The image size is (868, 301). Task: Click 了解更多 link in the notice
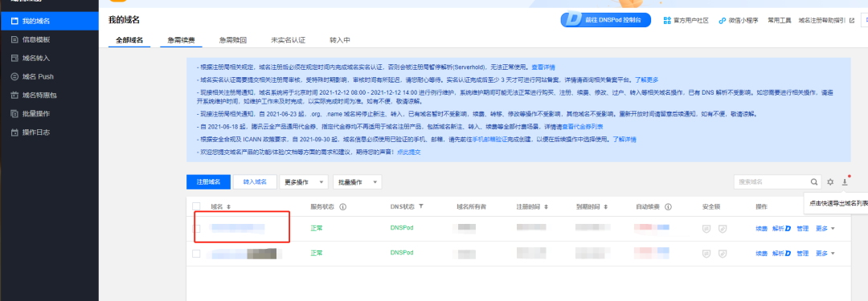646,79
